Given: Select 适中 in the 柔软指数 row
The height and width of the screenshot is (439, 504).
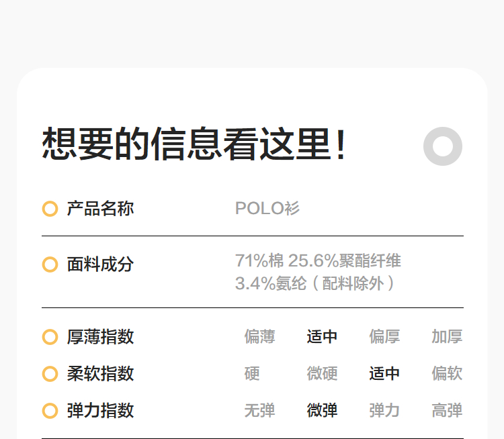Looking at the screenshot, I should [384, 374].
